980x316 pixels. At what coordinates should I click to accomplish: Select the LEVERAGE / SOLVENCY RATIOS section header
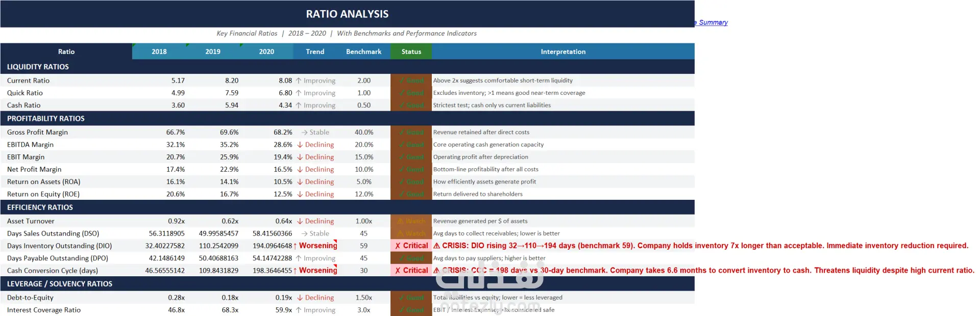click(x=347, y=284)
